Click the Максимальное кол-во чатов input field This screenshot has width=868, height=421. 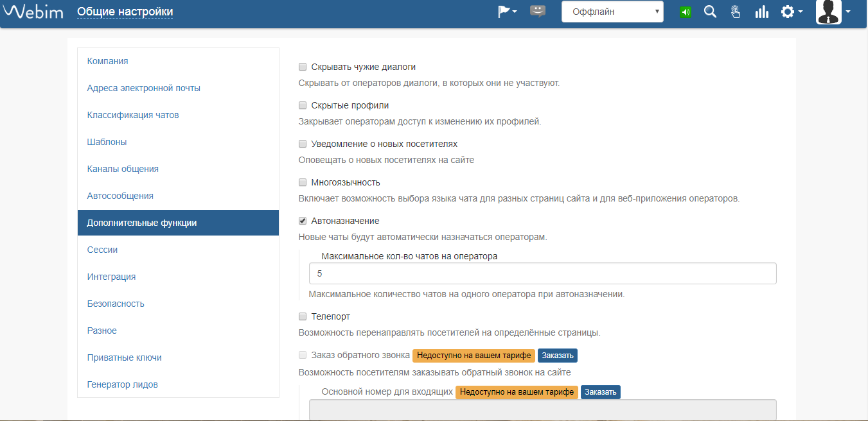[x=543, y=273]
